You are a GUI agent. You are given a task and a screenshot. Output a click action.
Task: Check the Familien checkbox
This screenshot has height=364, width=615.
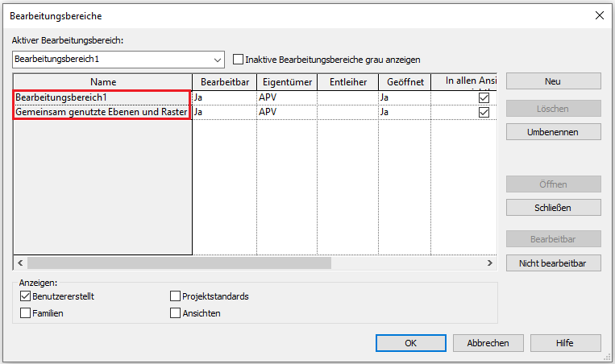(x=26, y=313)
